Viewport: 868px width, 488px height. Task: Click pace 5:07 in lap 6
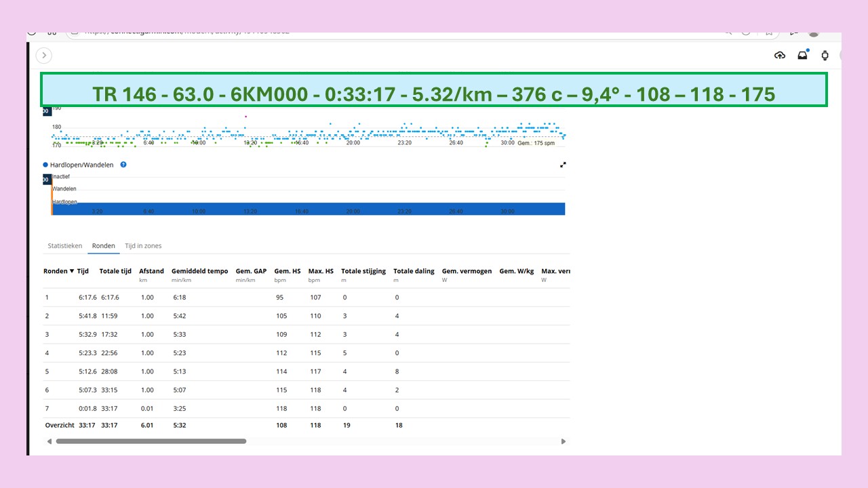(179, 390)
